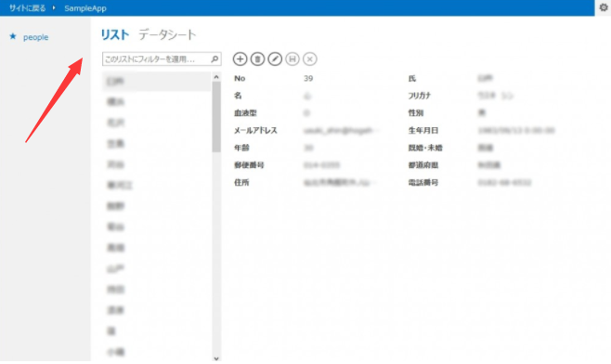
Task: Open the people navigation link
Action: [x=36, y=37]
